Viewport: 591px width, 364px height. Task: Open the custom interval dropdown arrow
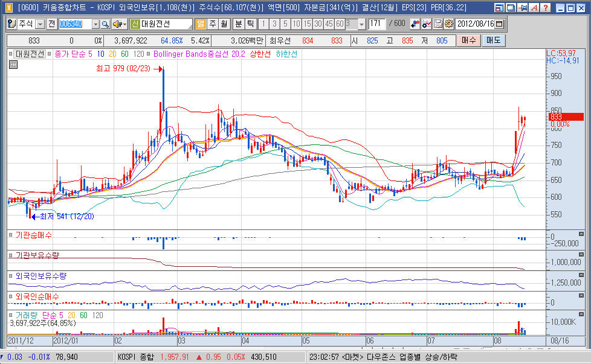click(362, 24)
